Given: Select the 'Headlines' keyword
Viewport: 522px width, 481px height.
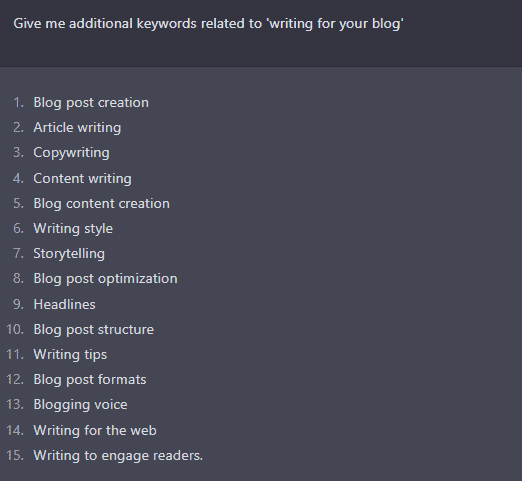Looking at the screenshot, I should point(64,304).
